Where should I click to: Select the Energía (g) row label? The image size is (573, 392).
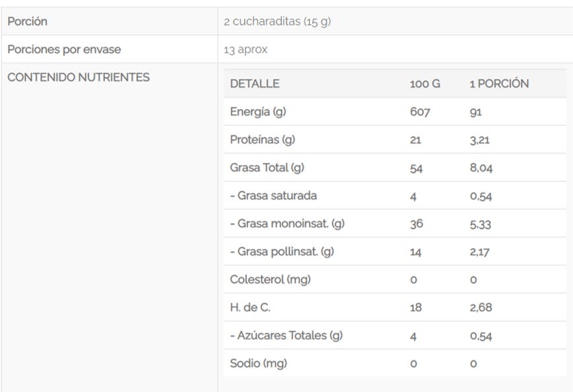click(x=257, y=112)
